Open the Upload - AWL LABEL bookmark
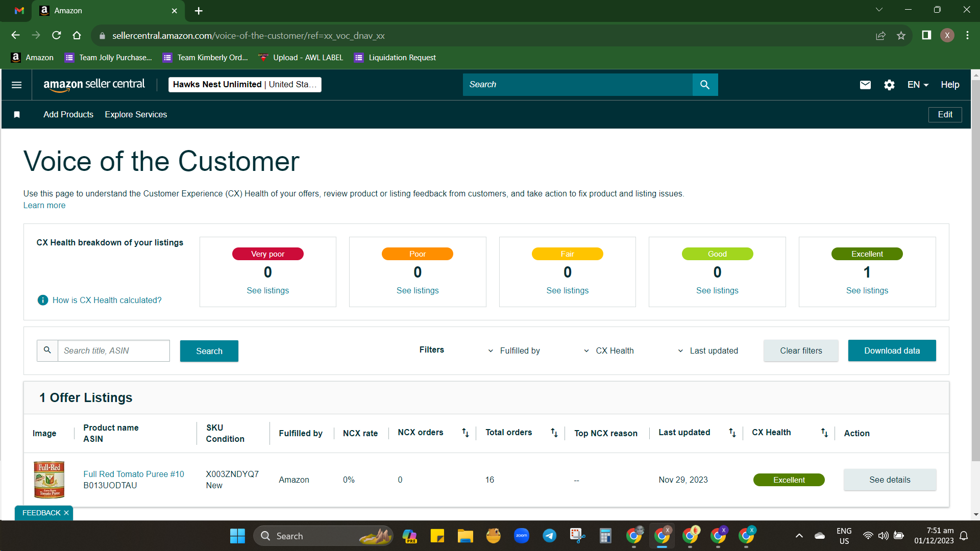The image size is (980, 551). (x=301, y=58)
